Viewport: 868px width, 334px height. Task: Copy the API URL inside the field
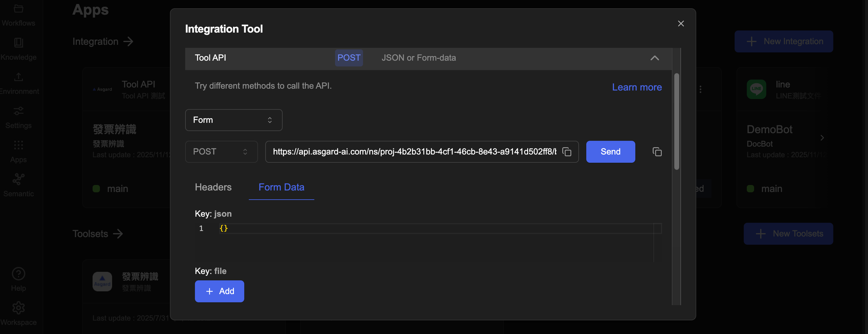(x=567, y=152)
